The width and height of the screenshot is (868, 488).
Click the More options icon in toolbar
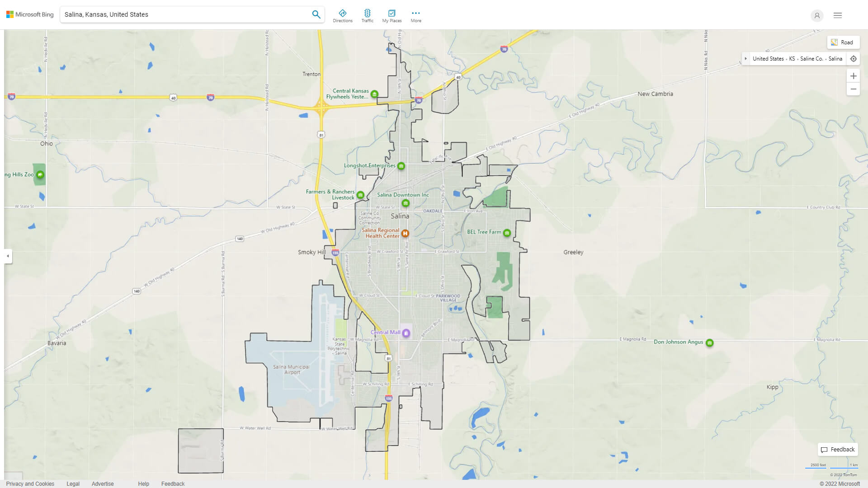(x=415, y=13)
